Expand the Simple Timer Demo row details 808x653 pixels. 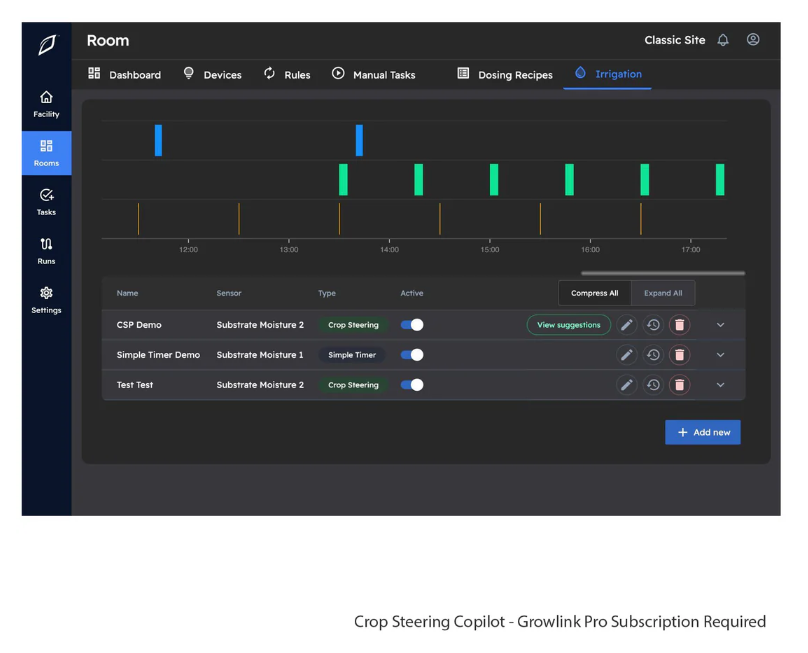tap(720, 355)
